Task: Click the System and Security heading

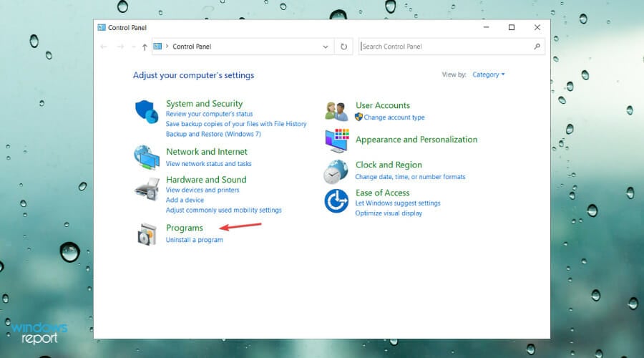Action: (x=204, y=104)
